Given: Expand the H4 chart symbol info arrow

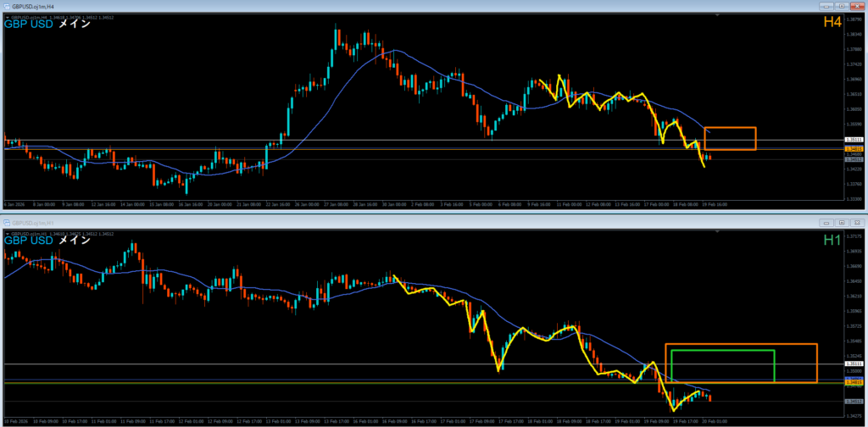Looking at the screenshot, I should point(7,16).
